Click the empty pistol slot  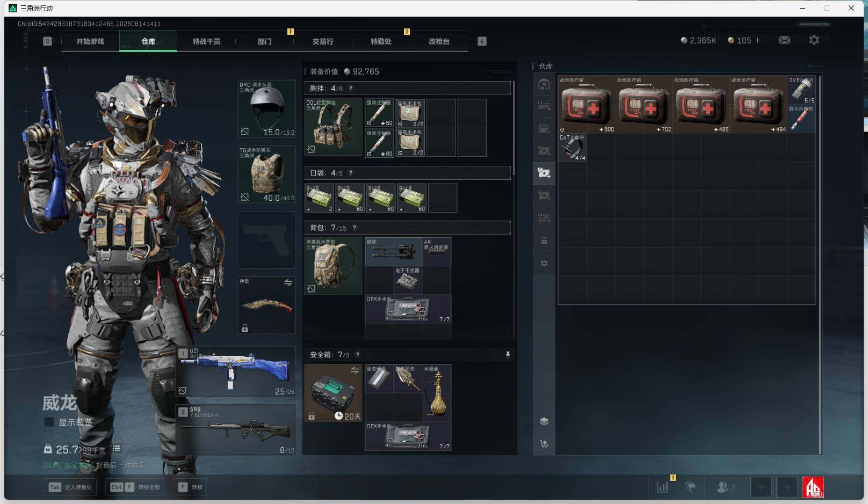tap(266, 240)
